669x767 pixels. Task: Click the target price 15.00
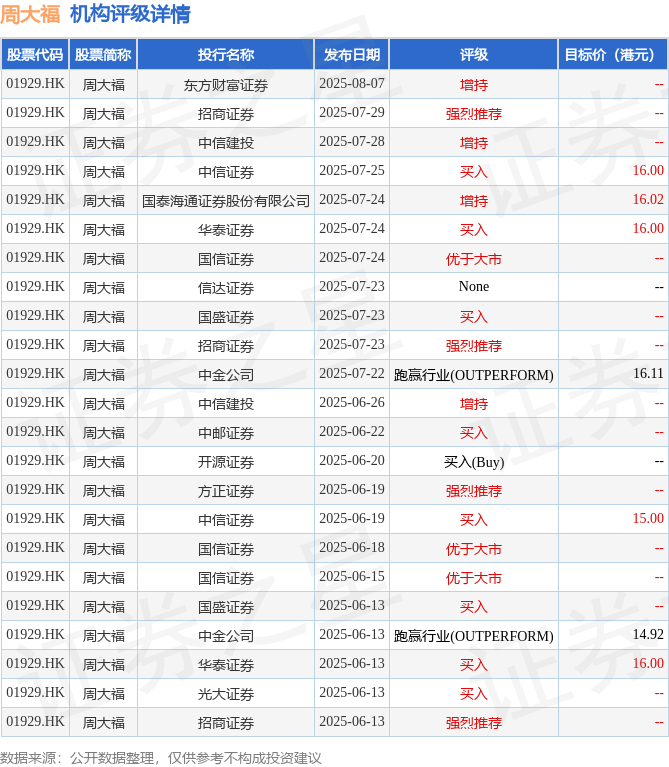coord(648,519)
